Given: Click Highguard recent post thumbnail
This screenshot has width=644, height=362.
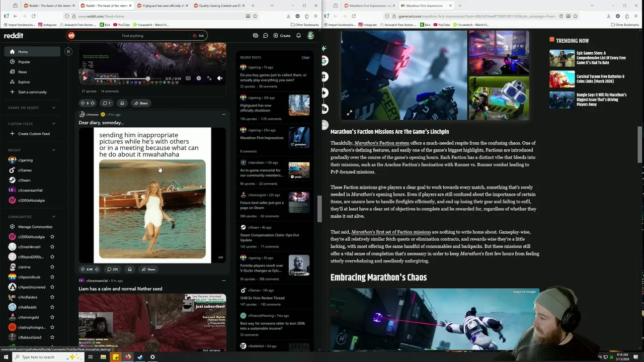Looking at the screenshot, I should pos(299,105).
